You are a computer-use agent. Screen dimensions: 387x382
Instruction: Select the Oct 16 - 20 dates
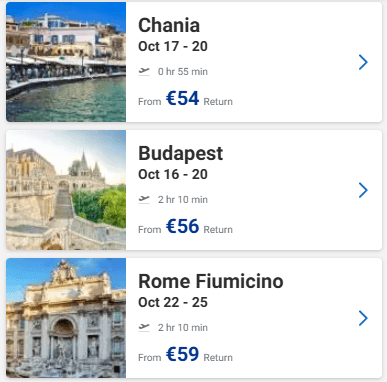tap(173, 174)
